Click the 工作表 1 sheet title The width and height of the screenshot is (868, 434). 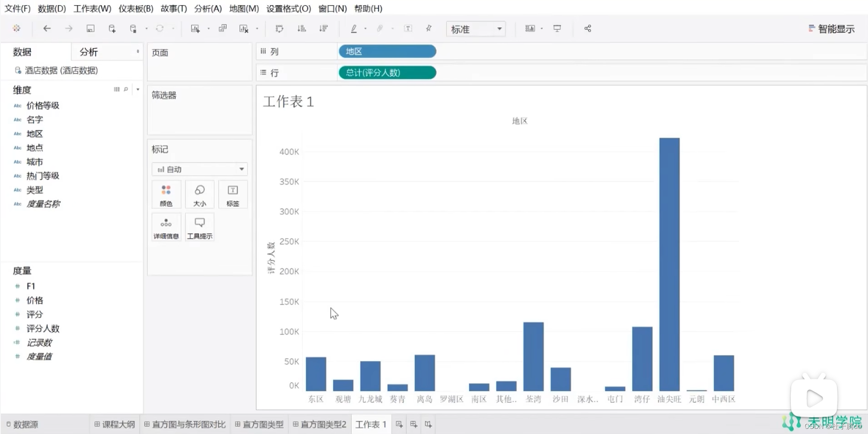click(x=288, y=101)
